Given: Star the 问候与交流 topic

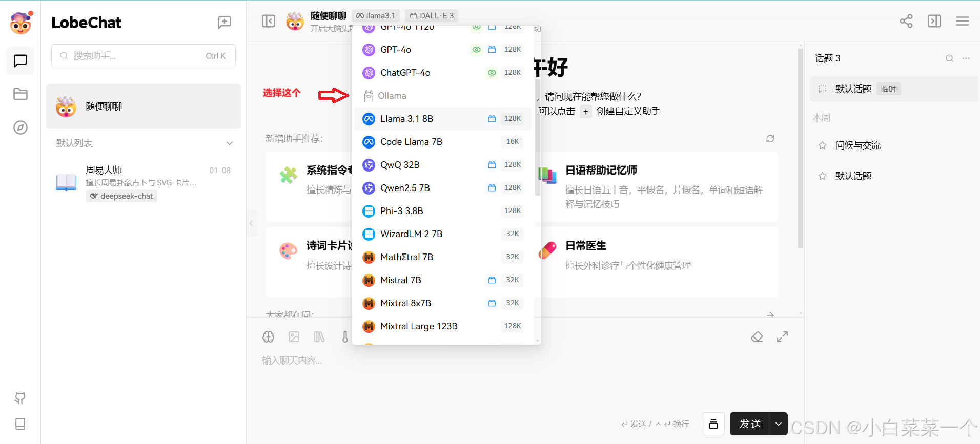Looking at the screenshot, I should click(x=823, y=145).
